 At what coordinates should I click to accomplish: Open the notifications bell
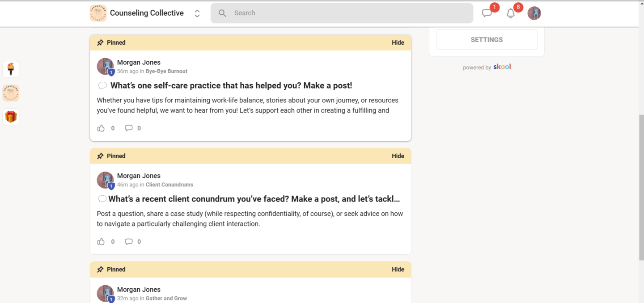point(511,13)
